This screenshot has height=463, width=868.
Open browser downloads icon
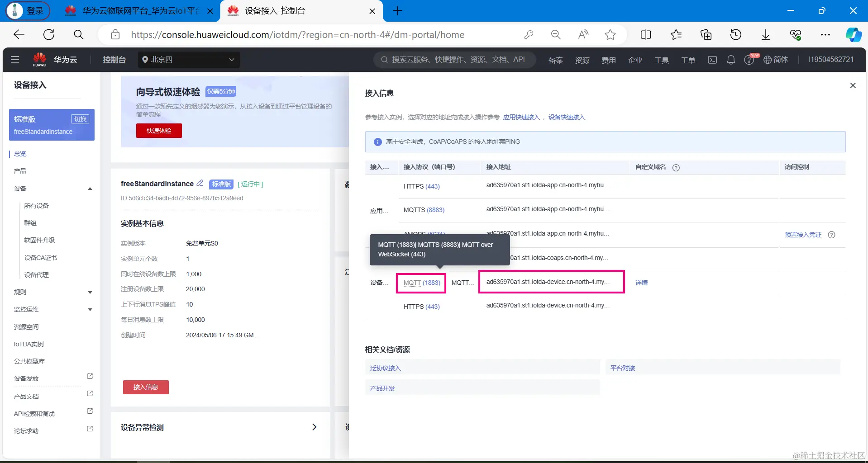tap(766, 35)
